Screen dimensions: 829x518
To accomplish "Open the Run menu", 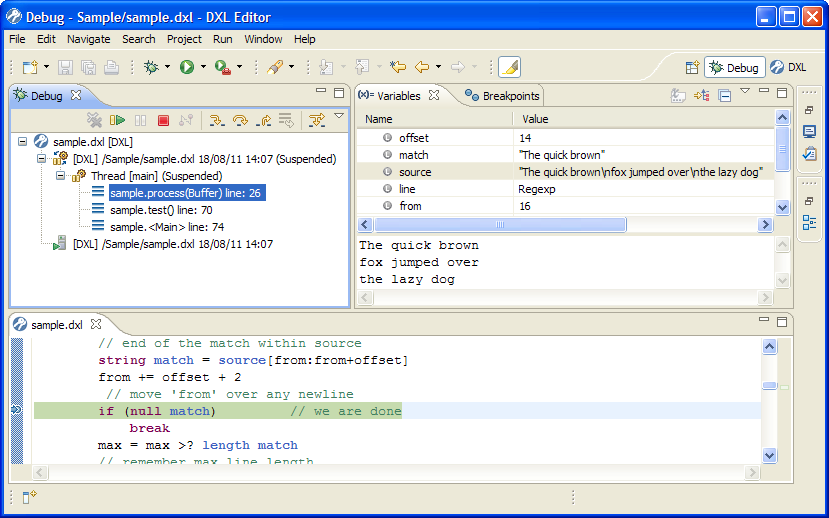I will (223, 39).
